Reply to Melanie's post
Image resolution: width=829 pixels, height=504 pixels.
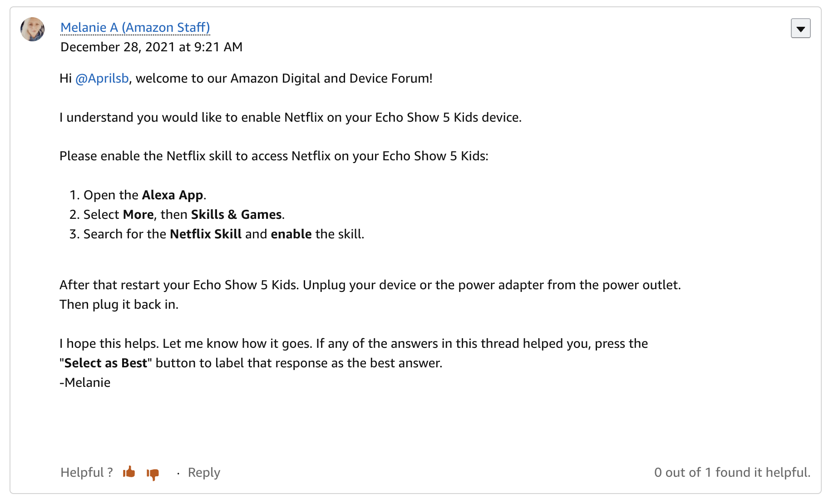[204, 473]
